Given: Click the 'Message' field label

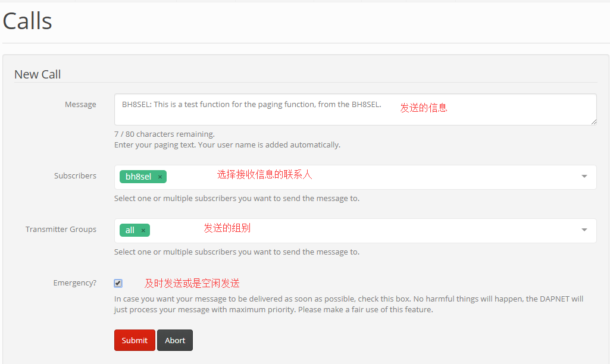Looking at the screenshot, I should (x=80, y=105).
